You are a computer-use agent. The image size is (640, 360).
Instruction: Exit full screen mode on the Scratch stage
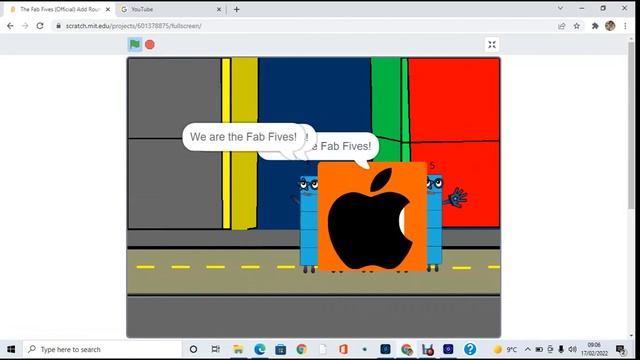pyautogui.click(x=492, y=44)
